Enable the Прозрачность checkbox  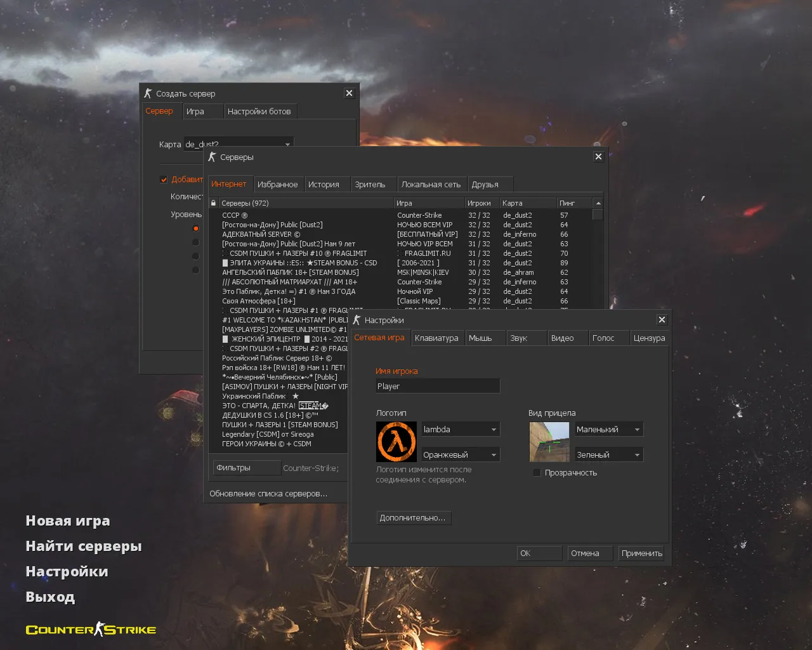point(537,472)
